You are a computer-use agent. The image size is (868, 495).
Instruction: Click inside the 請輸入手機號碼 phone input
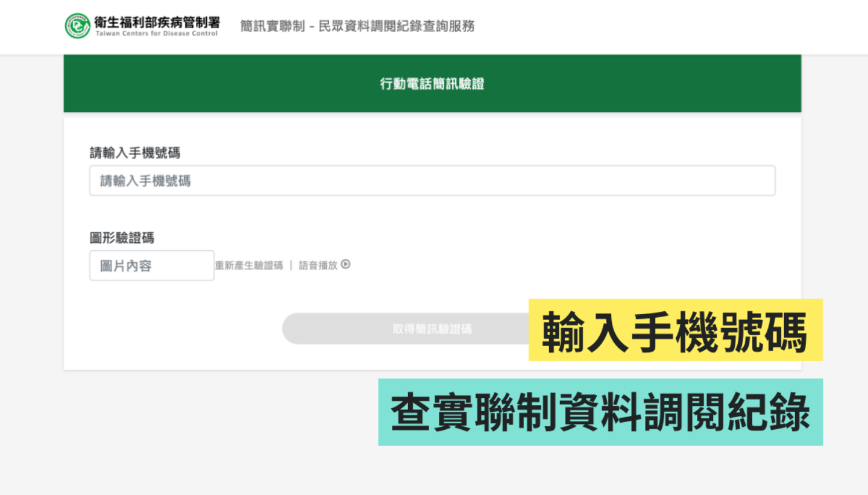click(x=432, y=180)
